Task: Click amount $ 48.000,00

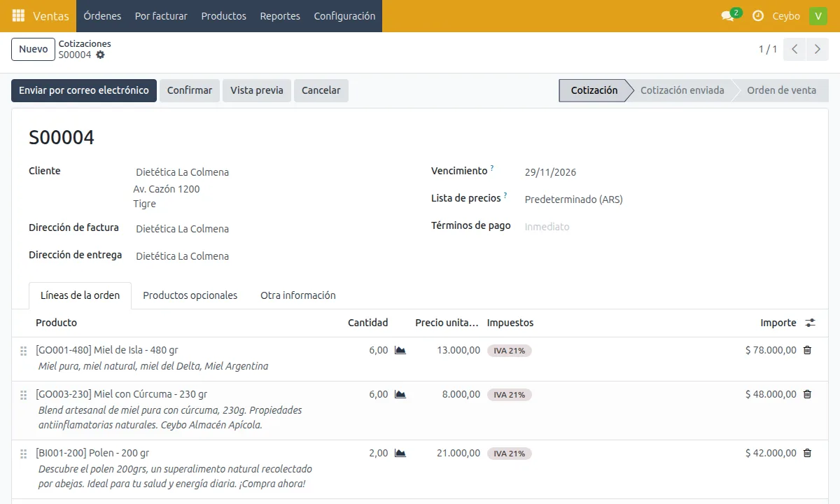Action: tap(771, 394)
